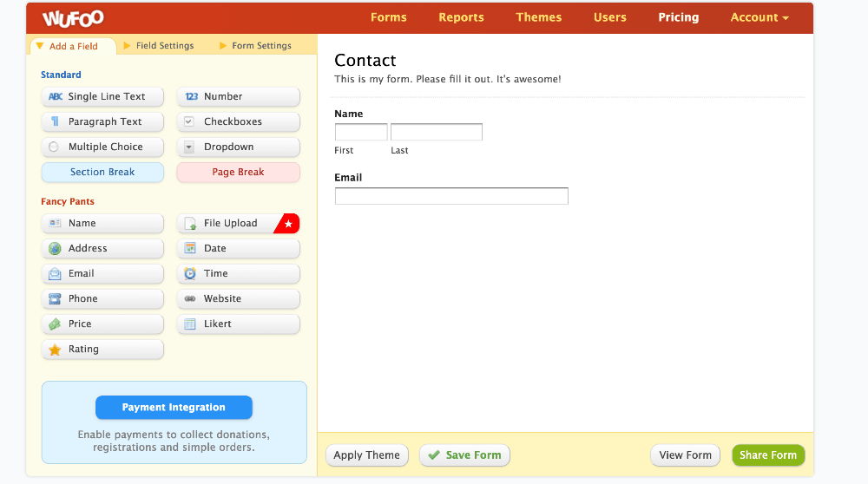Click the Last name input box
Viewport: 868px width, 484px height.
[x=437, y=132]
